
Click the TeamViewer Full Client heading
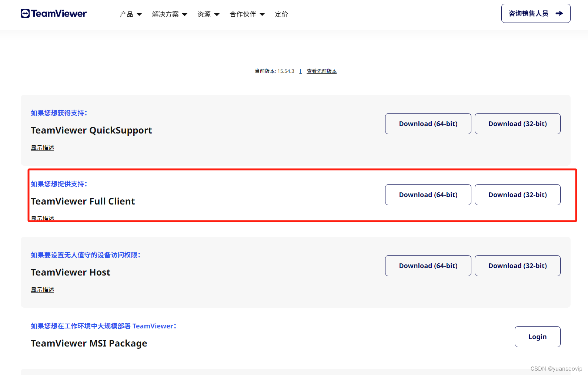tap(83, 202)
